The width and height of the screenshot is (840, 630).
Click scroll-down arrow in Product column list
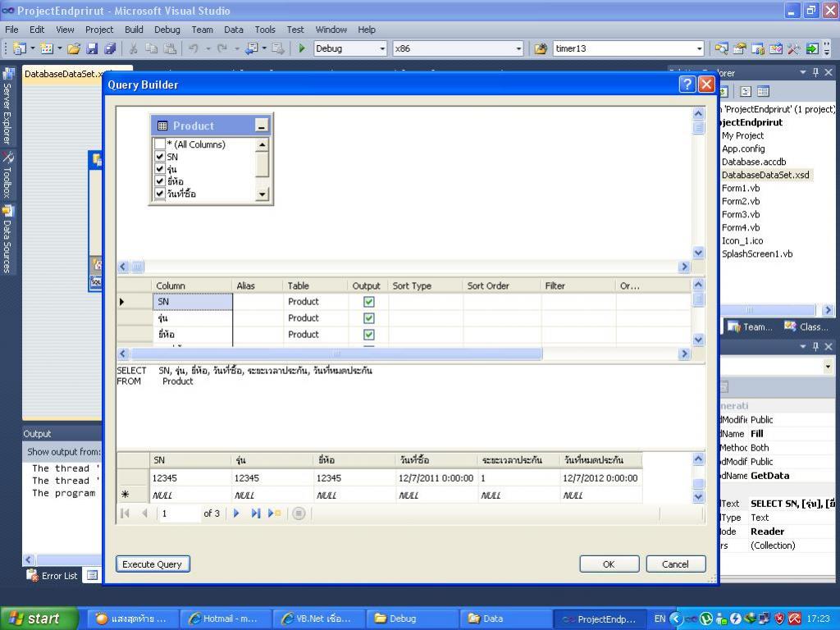click(262, 194)
